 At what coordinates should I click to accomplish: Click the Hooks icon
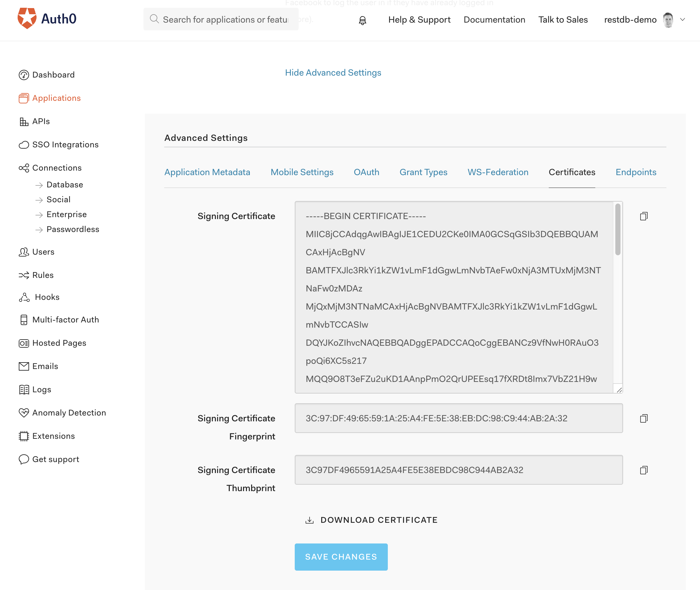pos(25,297)
